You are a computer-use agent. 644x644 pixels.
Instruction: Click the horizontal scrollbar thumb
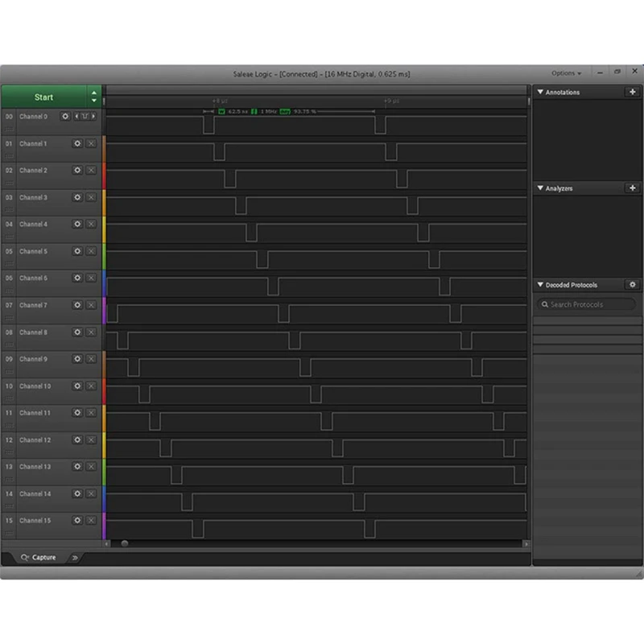[x=125, y=543]
